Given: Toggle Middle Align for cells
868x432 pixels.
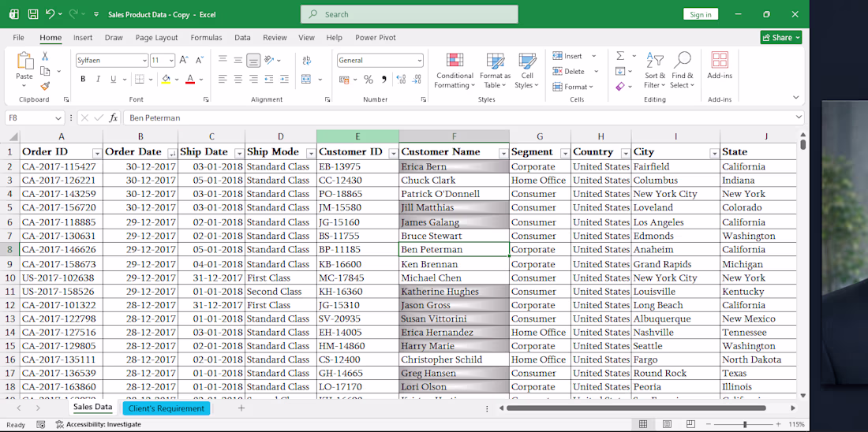Looking at the screenshot, I should click(238, 60).
